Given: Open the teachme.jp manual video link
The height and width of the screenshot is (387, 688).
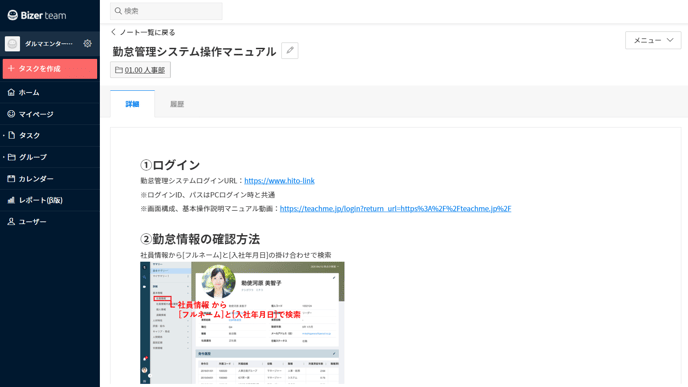Looking at the screenshot, I should (395, 208).
